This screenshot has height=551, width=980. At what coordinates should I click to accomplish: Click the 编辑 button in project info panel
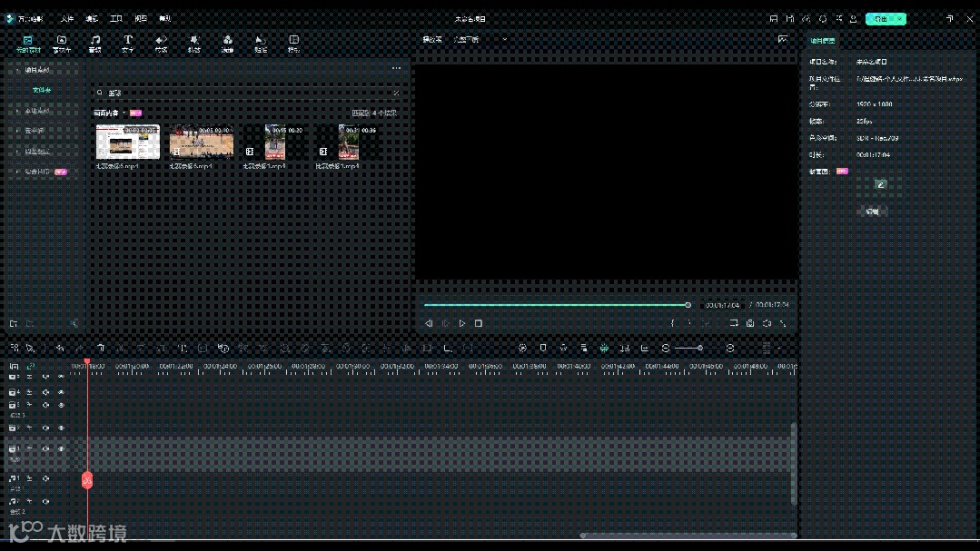873,212
